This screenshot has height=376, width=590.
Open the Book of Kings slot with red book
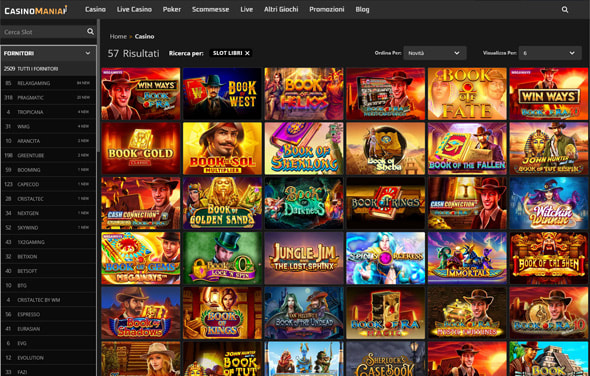386,203
